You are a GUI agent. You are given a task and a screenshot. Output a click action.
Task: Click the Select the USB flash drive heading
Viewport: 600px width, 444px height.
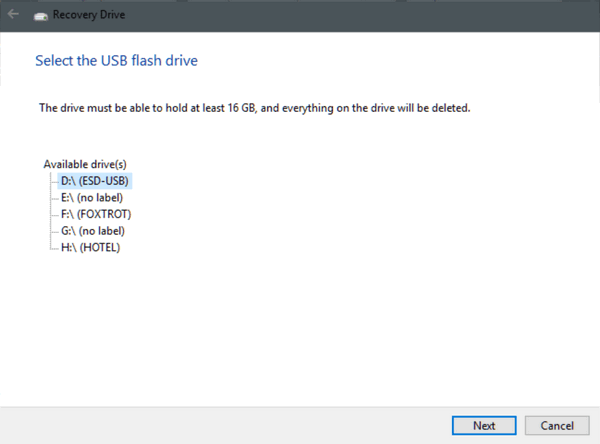click(x=116, y=60)
